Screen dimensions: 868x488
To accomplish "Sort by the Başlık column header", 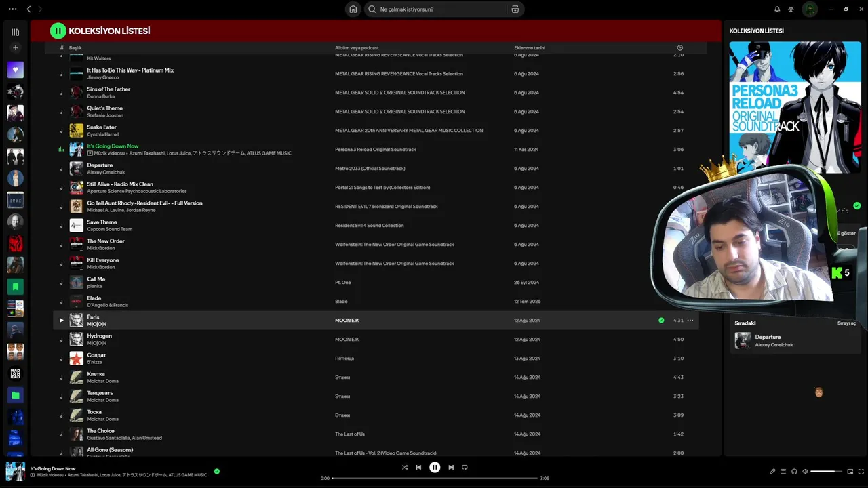I will [75, 48].
